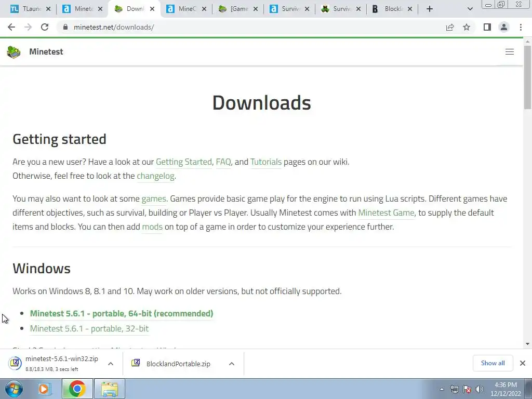Open the Tutorials link
532x399 pixels.
tap(266, 162)
